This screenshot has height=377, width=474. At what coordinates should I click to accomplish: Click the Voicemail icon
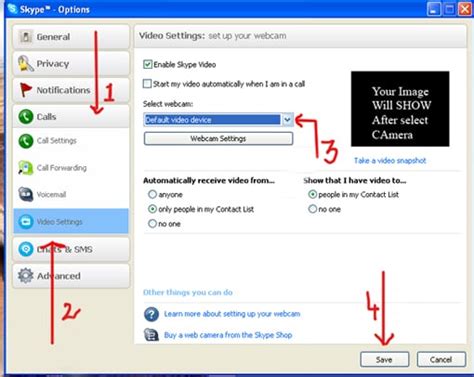coord(26,194)
